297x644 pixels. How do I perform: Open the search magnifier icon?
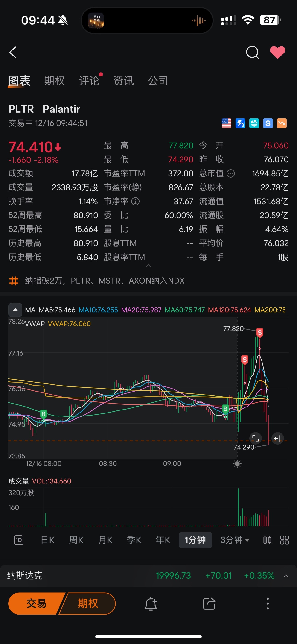[x=253, y=52]
